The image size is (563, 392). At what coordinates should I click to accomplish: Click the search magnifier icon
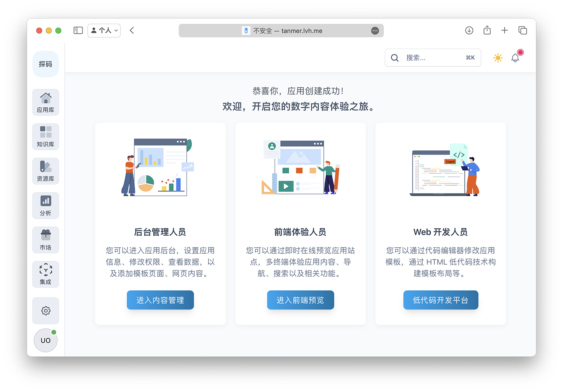coord(395,58)
